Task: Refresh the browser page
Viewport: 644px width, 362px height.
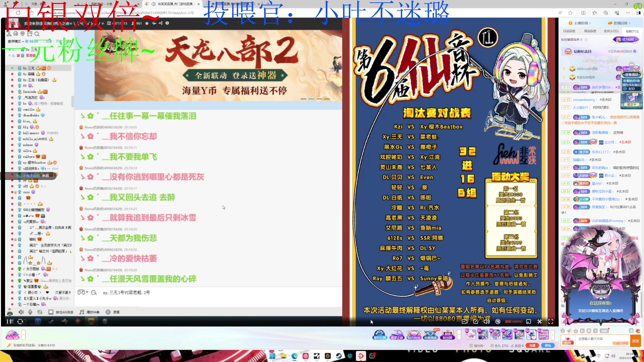Action: click(18, 13)
